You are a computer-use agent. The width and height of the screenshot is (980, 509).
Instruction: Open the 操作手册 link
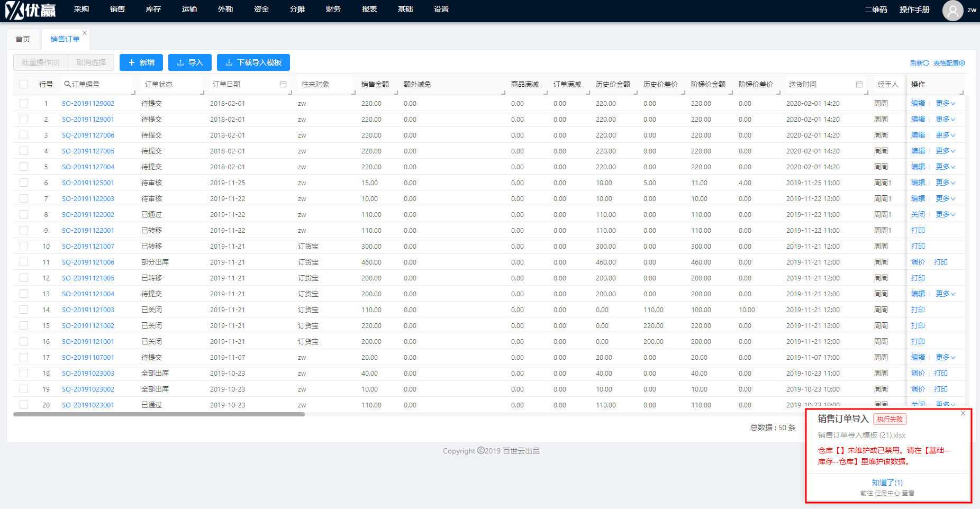point(914,10)
